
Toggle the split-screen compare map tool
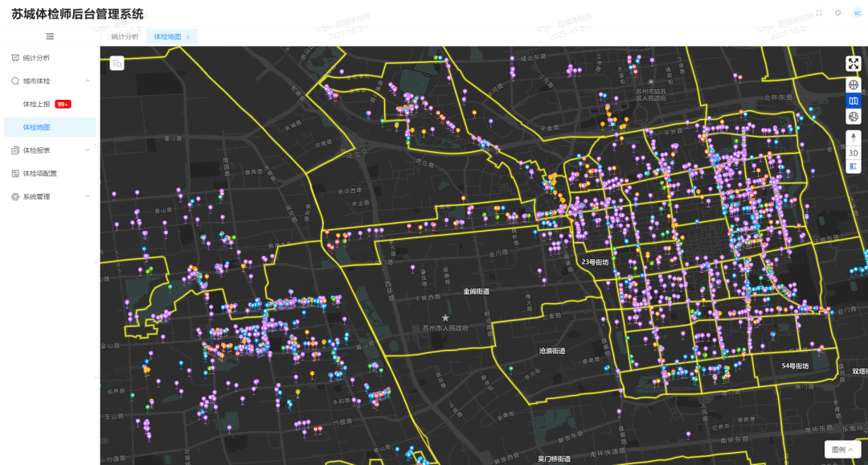tap(854, 167)
